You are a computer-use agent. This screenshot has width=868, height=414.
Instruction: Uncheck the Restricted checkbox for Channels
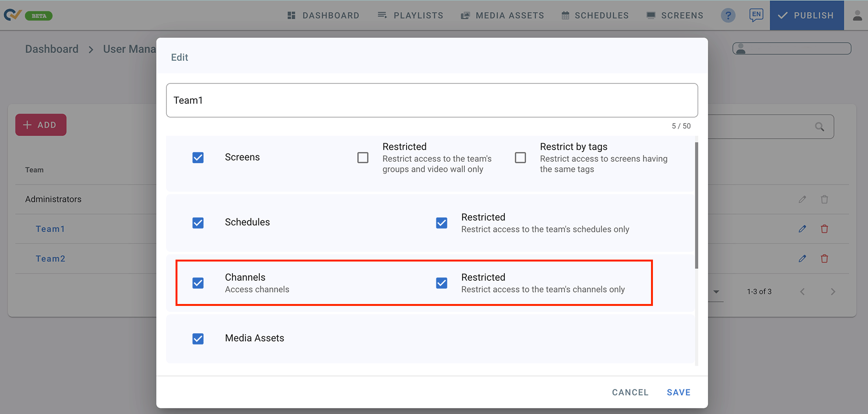point(441,283)
